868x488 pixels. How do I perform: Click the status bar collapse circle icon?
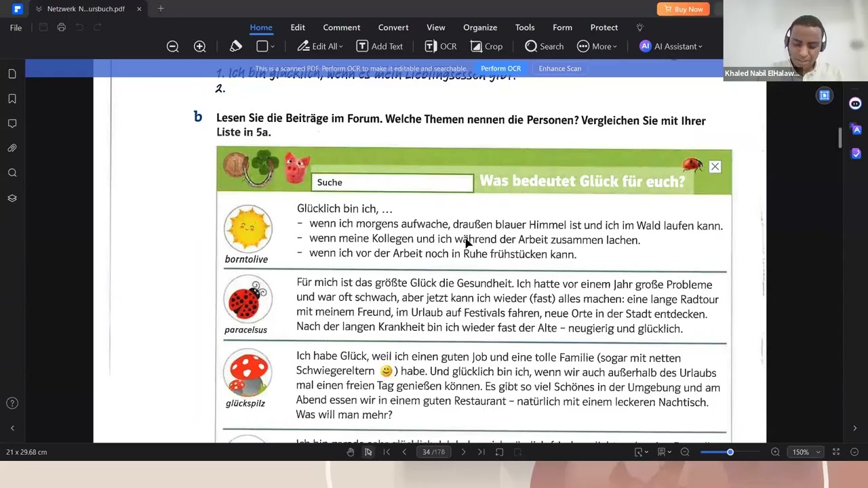coord(854,452)
